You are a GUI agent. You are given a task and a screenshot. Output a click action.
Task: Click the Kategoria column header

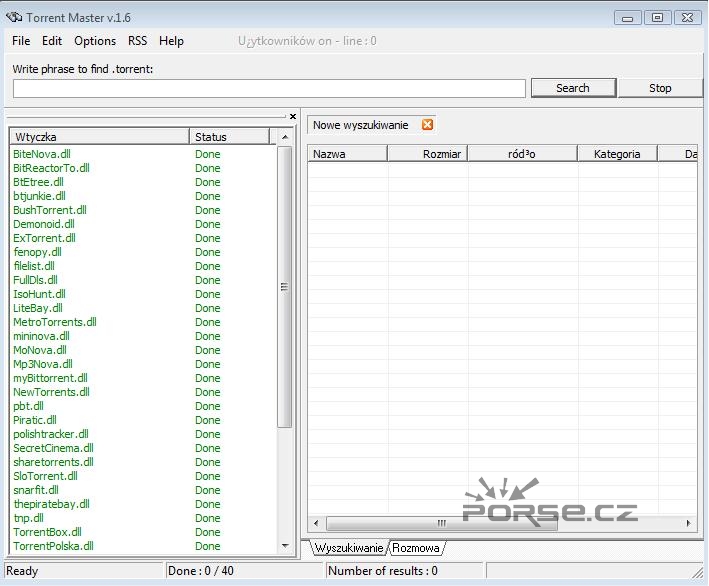(x=617, y=154)
